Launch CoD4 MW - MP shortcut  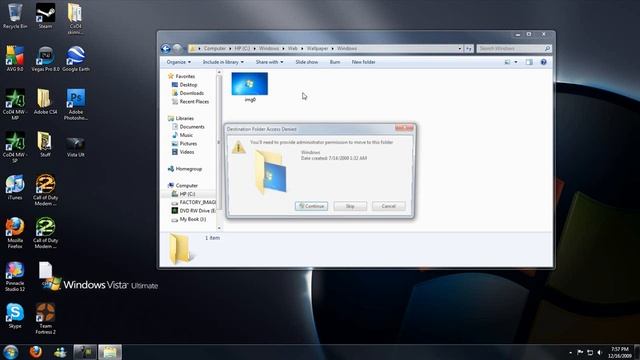(15, 104)
